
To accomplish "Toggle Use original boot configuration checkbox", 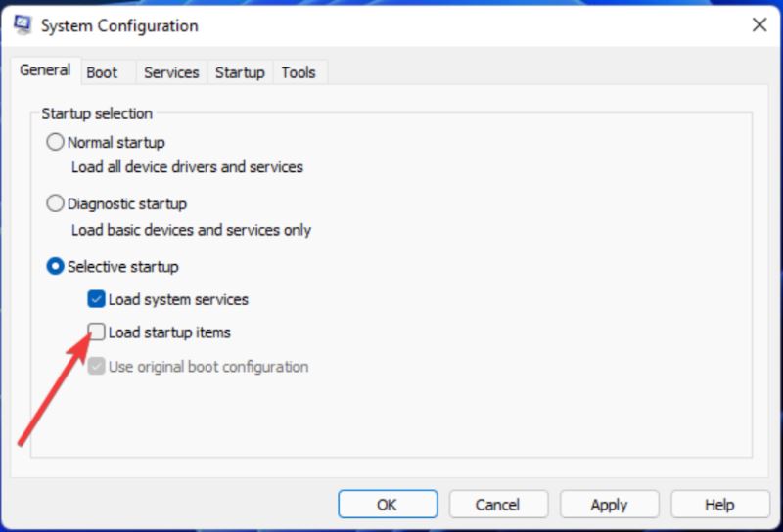I will [x=96, y=367].
